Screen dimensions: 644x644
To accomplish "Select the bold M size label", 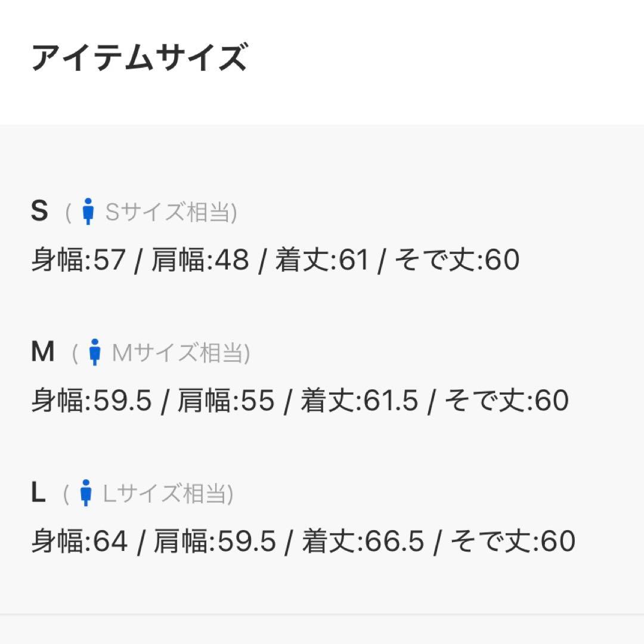I will tap(42, 352).
